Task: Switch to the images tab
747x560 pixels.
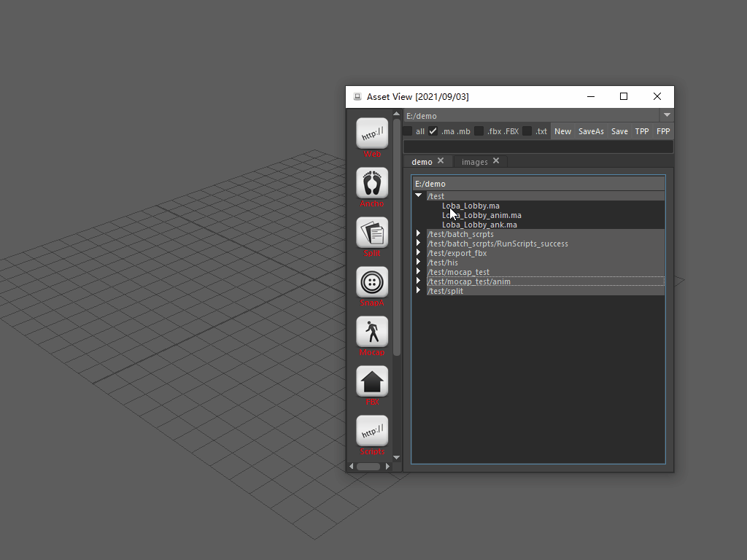Action: [x=474, y=162]
